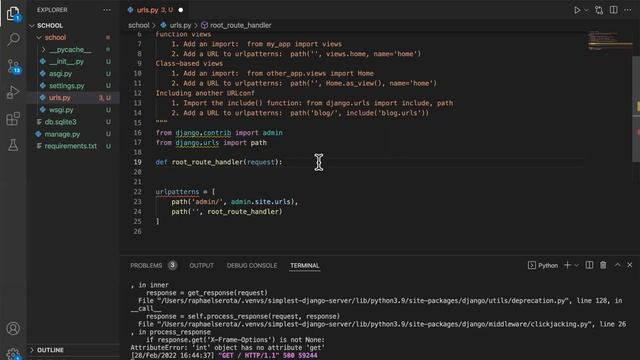
Task: Split the terminal
Action: pyautogui.click(x=589, y=265)
